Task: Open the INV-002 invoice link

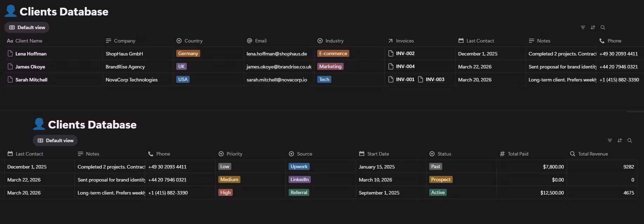Action: point(405,54)
